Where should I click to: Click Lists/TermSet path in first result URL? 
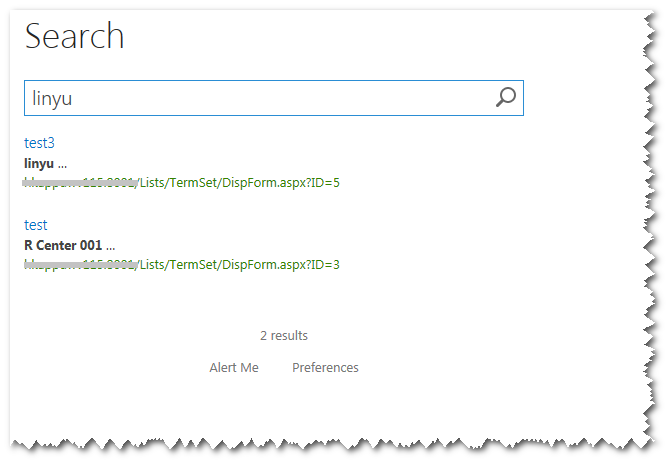coord(174,183)
